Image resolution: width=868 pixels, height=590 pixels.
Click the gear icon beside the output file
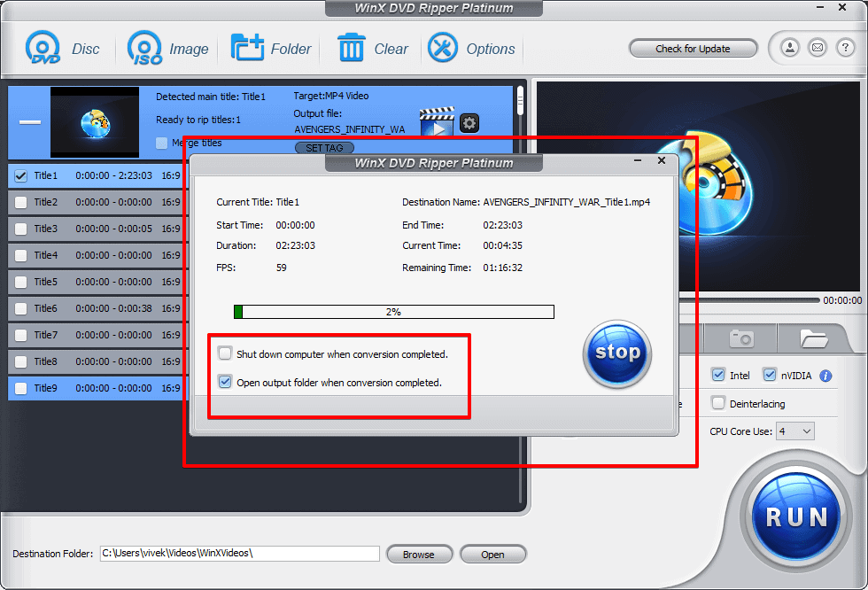point(469,123)
